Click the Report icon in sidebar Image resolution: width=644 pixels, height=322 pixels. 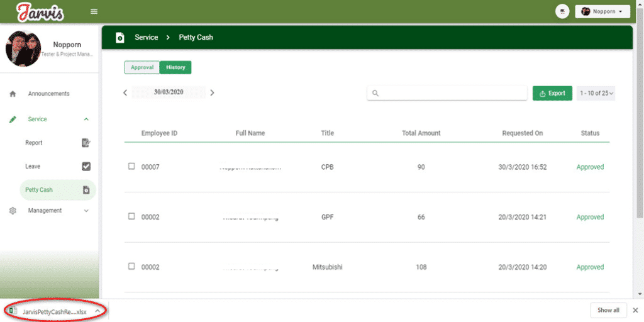pos(86,143)
